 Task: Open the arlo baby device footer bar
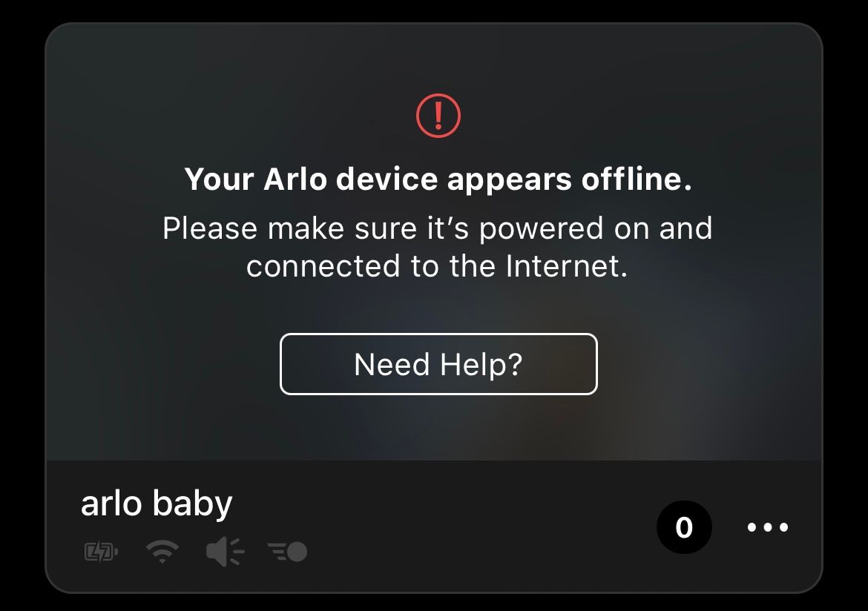click(434, 526)
